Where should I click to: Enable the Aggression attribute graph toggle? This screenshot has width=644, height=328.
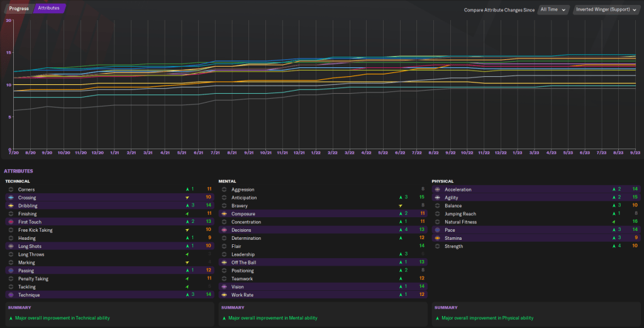click(x=224, y=189)
